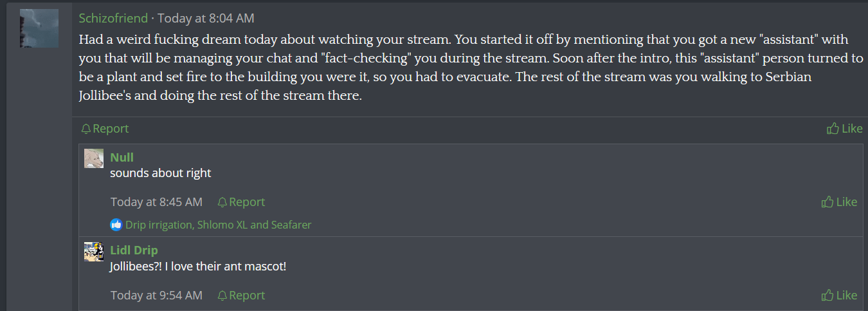Viewport: 868px width, 311px height.
Task: Click Null's small avatar image
Action: pos(94,158)
